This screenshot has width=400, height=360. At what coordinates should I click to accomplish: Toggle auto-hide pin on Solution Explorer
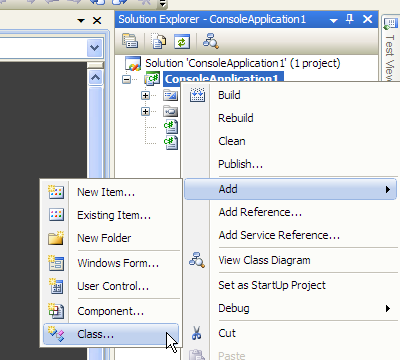[350, 19]
